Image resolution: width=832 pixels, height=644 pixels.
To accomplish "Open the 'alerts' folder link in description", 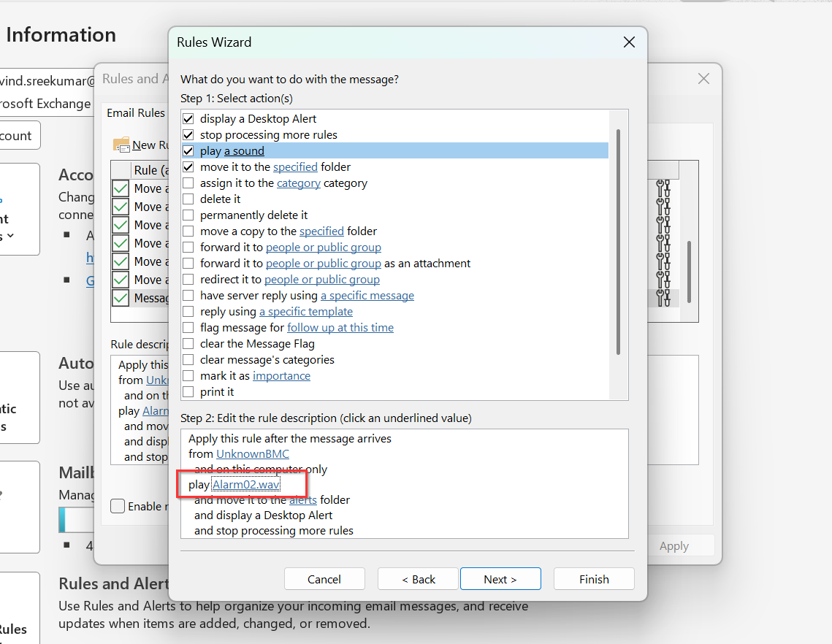I will click(x=302, y=500).
